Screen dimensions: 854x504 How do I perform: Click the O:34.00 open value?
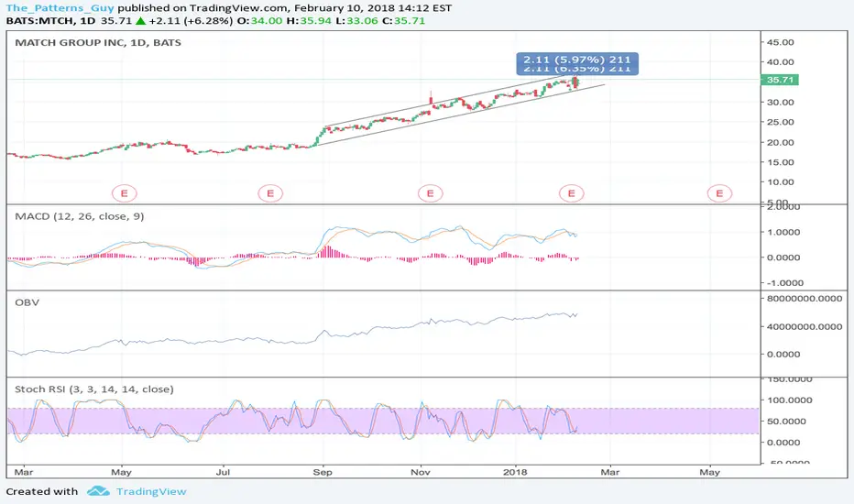pyautogui.click(x=260, y=21)
